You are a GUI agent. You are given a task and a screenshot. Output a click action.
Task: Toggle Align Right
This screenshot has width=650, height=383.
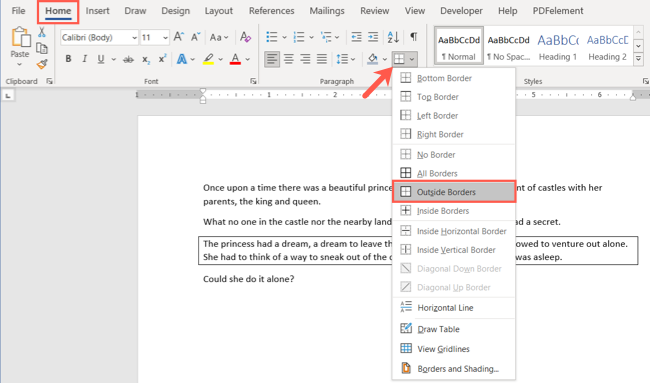click(x=306, y=59)
